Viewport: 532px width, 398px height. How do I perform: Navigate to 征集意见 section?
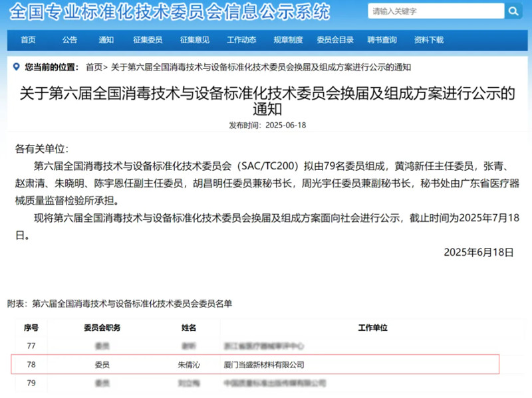(x=194, y=40)
